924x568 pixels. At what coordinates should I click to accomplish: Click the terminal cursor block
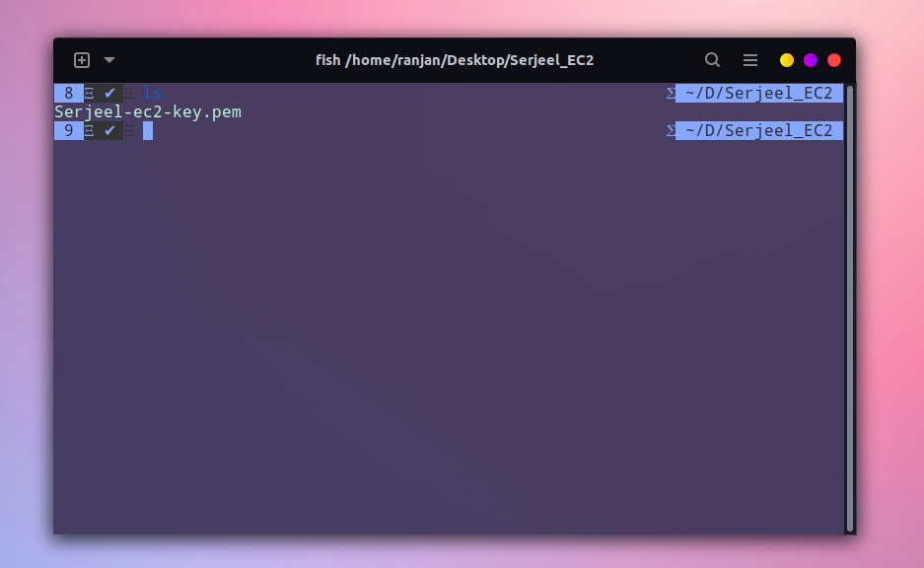coord(148,131)
